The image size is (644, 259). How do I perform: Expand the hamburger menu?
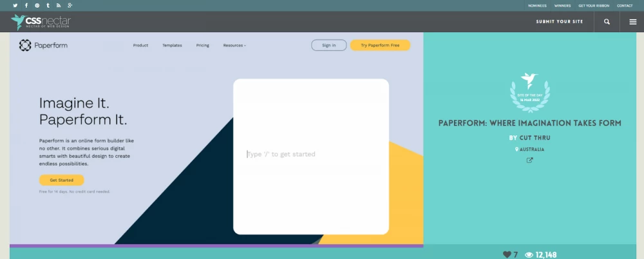632,22
